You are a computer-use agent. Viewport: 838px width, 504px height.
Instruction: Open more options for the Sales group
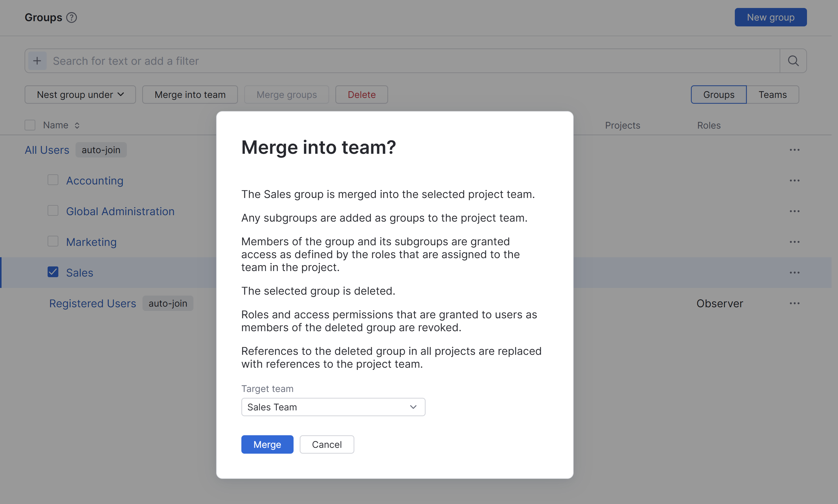pyautogui.click(x=795, y=272)
